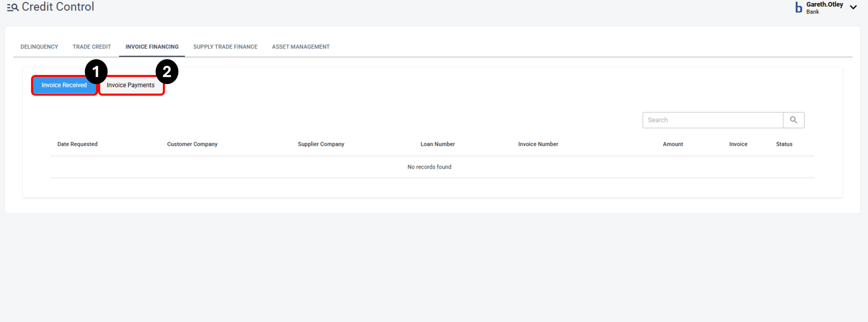Switch to Invoice Payments view

coord(131,85)
